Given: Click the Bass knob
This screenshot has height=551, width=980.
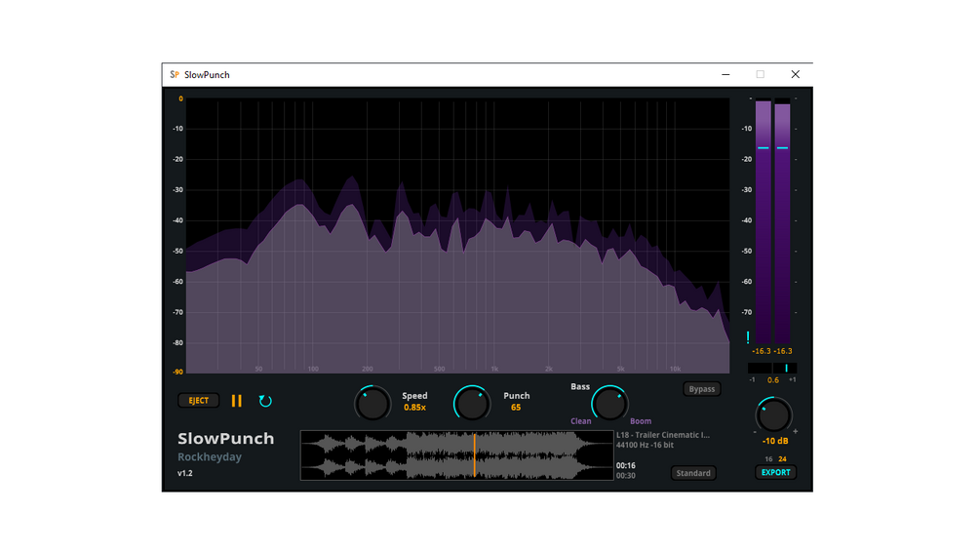Looking at the screenshot, I should point(608,403).
